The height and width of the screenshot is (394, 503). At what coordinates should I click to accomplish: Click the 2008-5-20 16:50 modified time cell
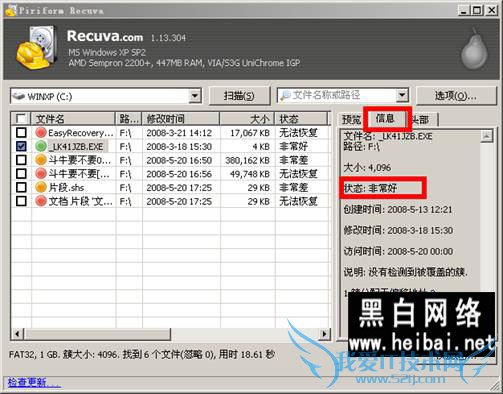179,160
